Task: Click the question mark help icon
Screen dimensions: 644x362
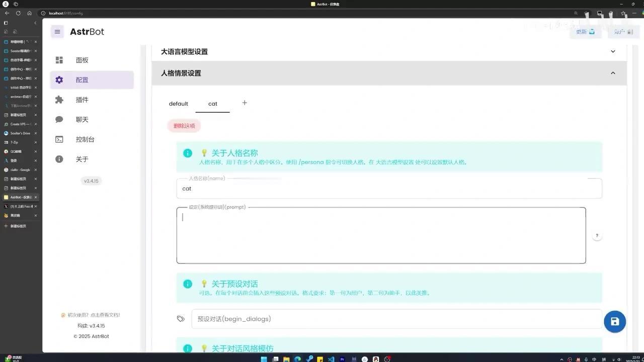Action: pyautogui.click(x=597, y=236)
